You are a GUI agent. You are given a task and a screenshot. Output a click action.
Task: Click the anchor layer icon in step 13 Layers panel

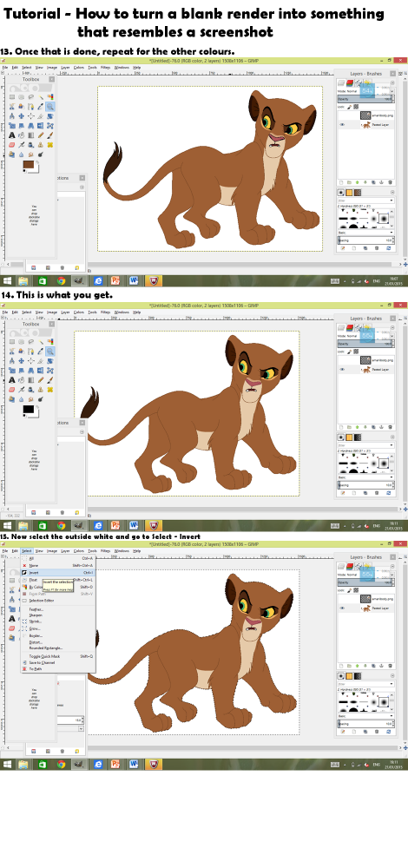382,182
